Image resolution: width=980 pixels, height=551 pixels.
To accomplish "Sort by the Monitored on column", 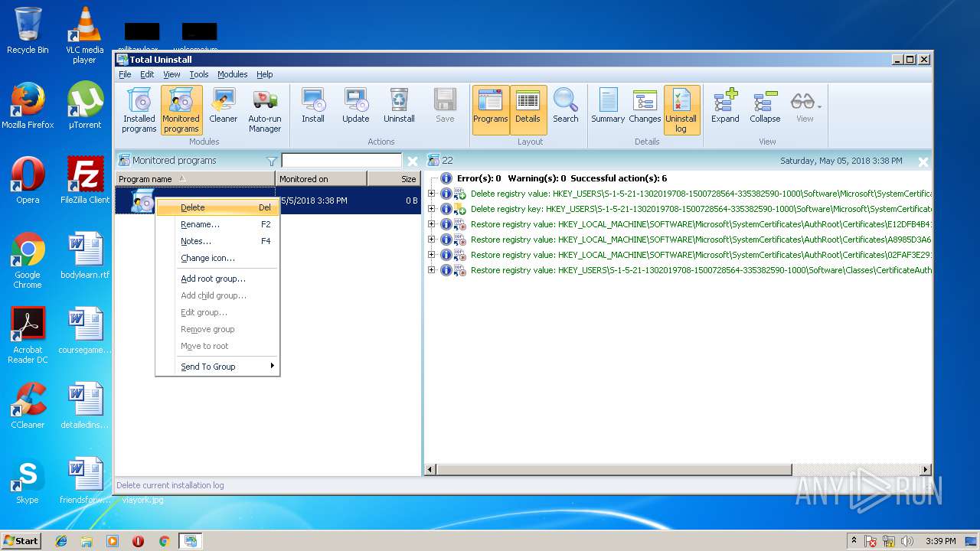I will pyautogui.click(x=321, y=178).
